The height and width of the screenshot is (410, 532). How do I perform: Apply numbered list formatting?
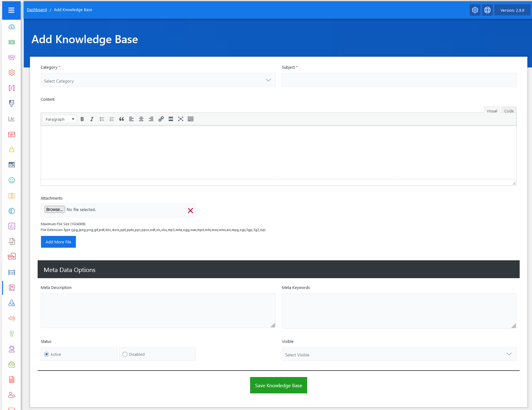click(112, 119)
